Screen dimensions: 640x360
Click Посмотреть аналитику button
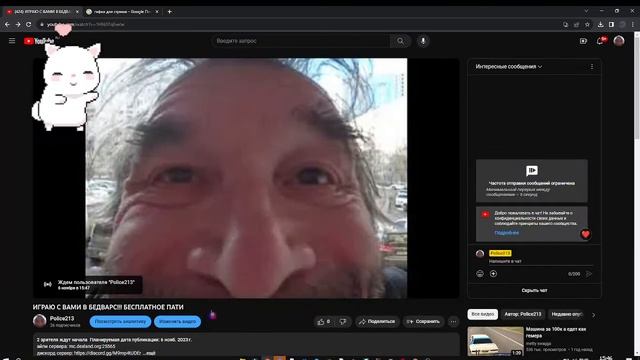pos(120,322)
